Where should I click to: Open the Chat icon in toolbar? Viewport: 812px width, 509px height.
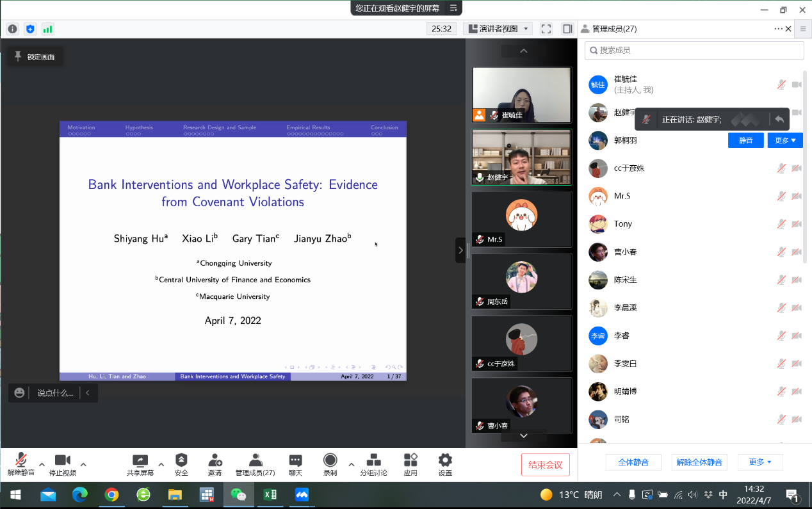pos(295,460)
